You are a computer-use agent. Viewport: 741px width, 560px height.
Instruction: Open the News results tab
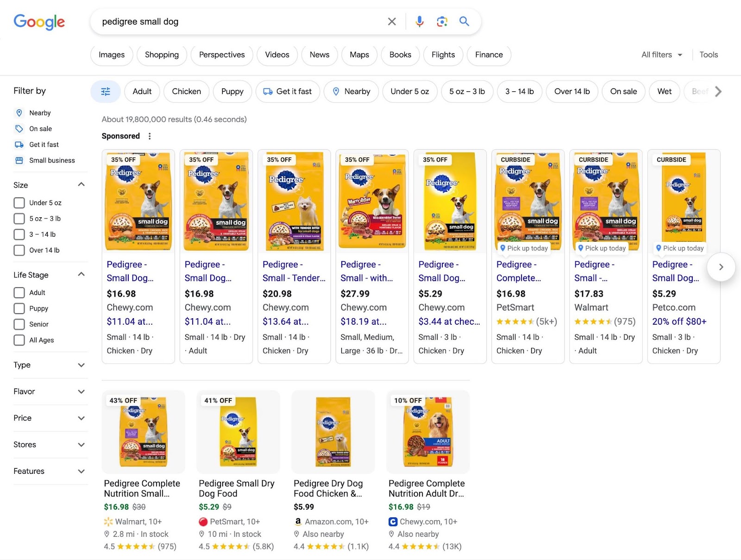[x=319, y=55]
